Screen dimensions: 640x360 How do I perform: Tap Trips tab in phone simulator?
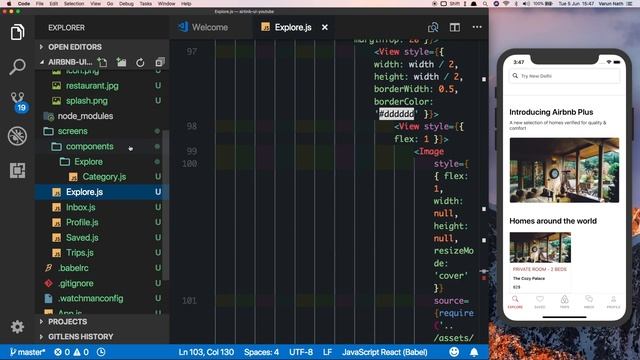tap(564, 302)
